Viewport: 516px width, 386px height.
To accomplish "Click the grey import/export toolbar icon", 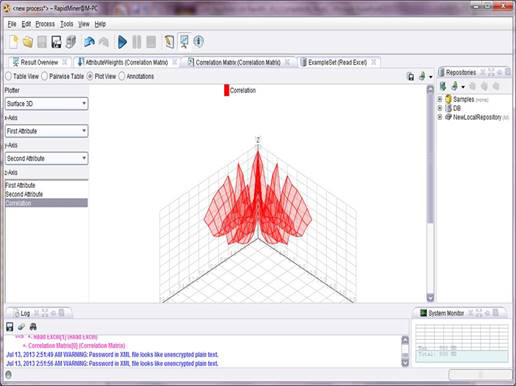I will pyautogui.click(x=71, y=42).
